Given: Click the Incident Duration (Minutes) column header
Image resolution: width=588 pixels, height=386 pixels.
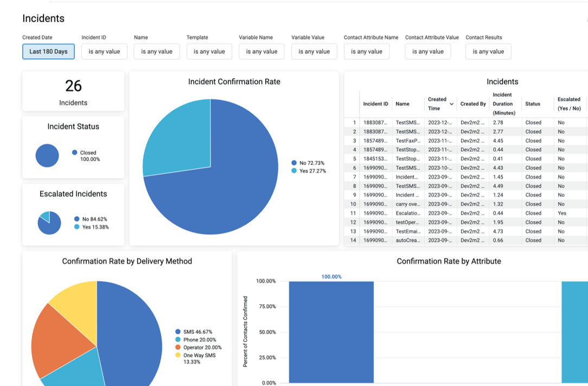Looking at the screenshot, I should (x=504, y=104).
